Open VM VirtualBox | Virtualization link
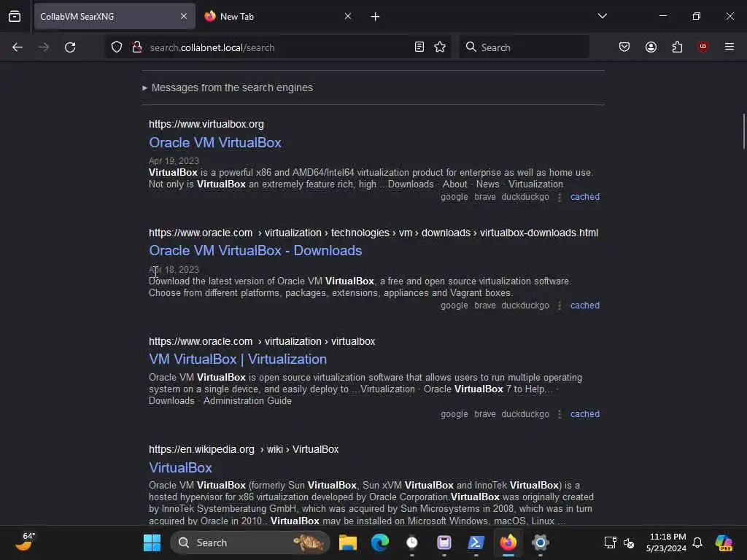The height and width of the screenshot is (560, 747). [238, 359]
